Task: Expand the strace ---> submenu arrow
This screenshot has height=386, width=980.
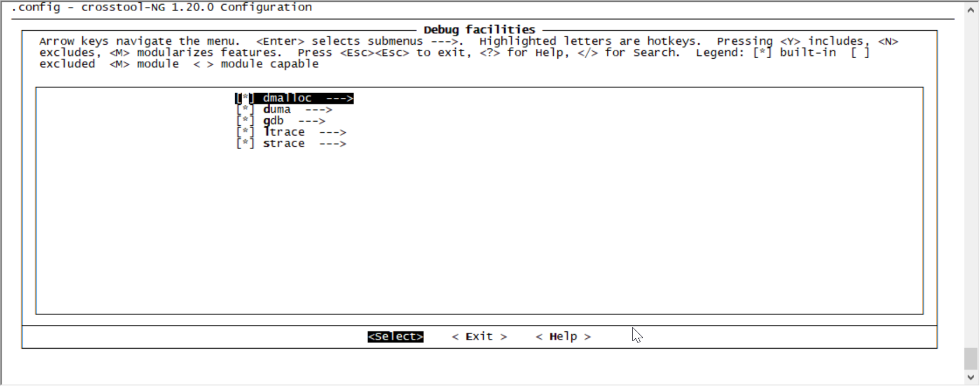Action: coord(332,144)
